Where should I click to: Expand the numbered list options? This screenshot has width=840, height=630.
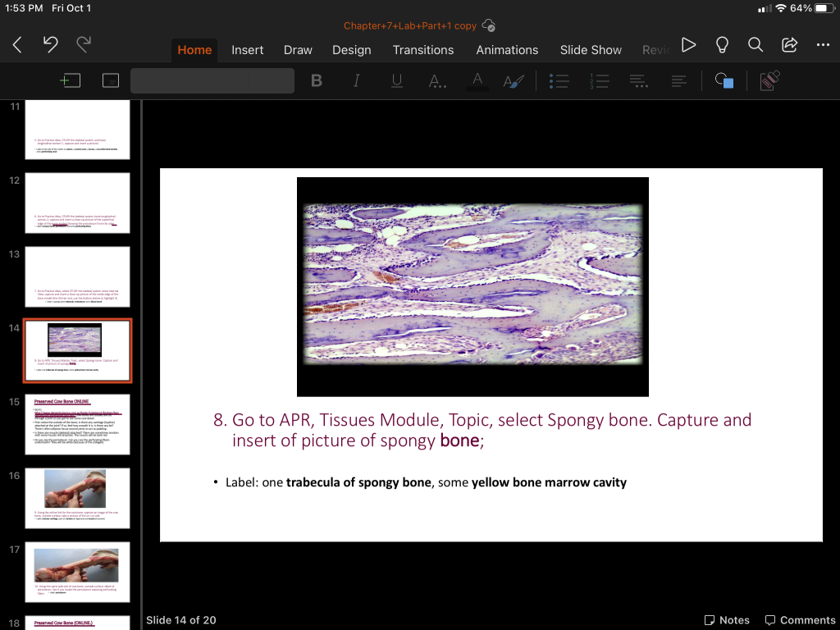pos(600,80)
